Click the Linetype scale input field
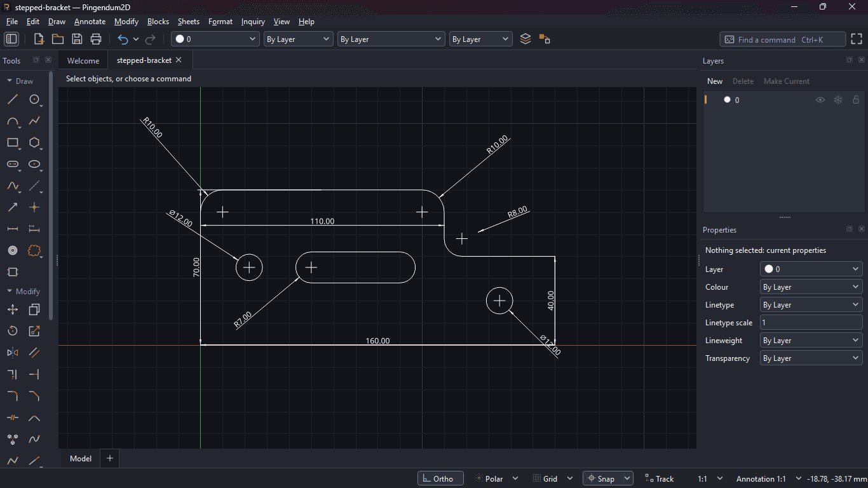The height and width of the screenshot is (488, 868). (811, 323)
